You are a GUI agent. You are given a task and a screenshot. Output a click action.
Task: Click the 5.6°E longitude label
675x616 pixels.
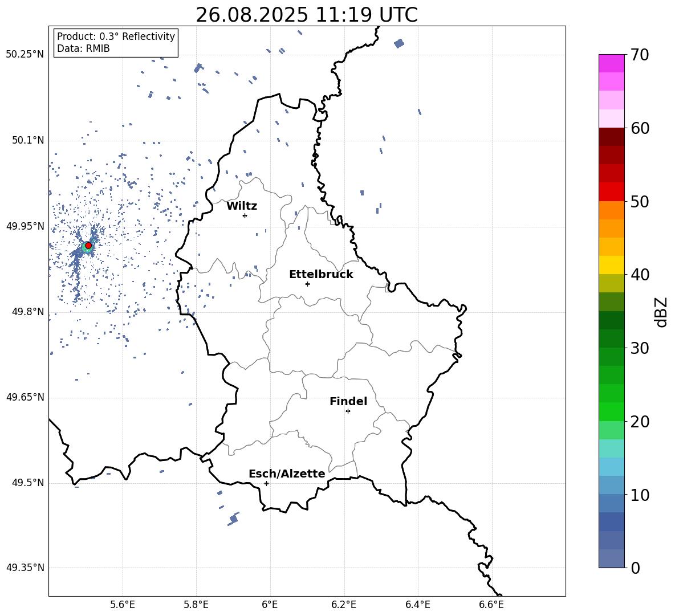click(x=123, y=605)
